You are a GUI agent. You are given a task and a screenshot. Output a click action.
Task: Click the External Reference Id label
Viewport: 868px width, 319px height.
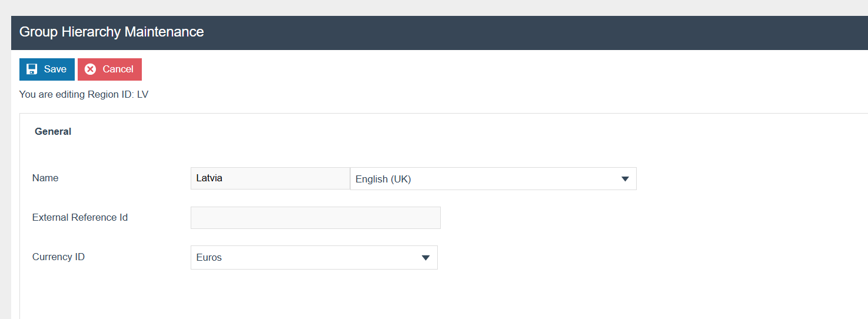coord(80,218)
